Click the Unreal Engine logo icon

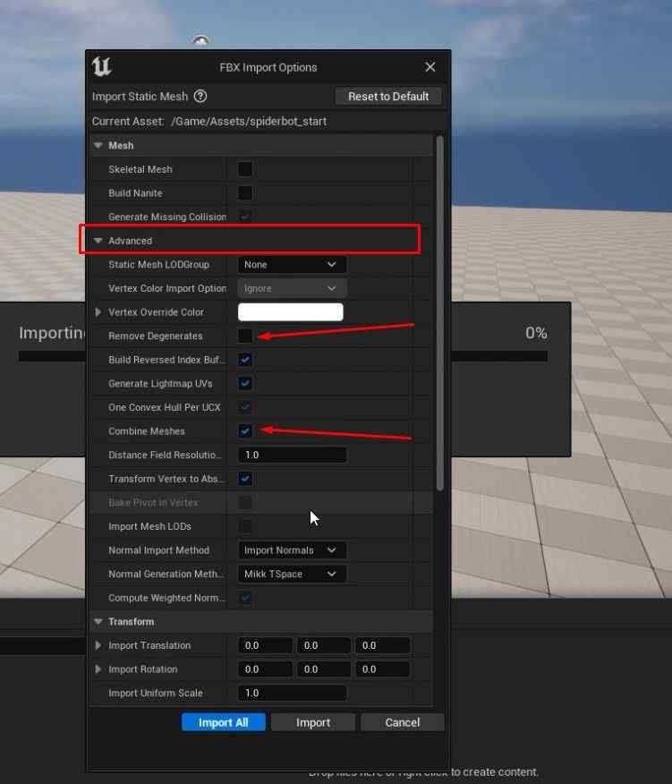pos(101,67)
